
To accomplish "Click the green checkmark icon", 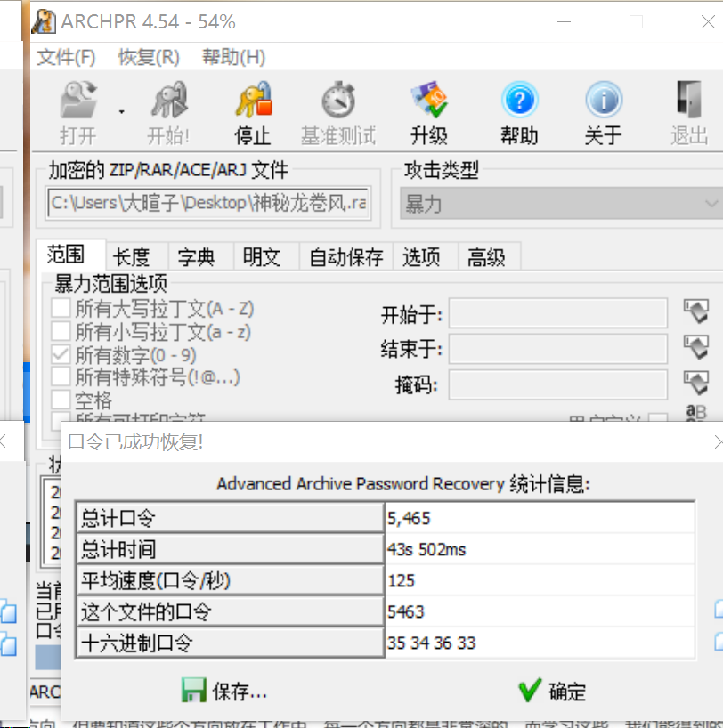I will pos(530,690).
